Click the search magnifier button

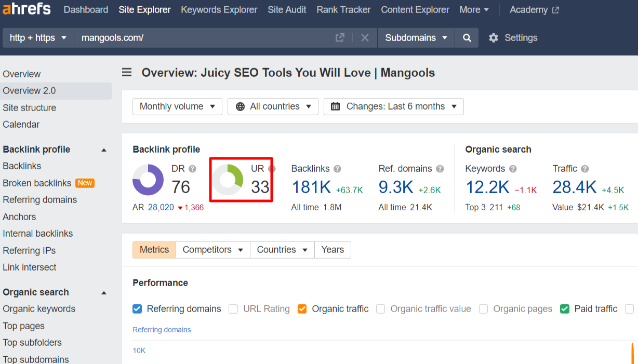coord(467,38)
